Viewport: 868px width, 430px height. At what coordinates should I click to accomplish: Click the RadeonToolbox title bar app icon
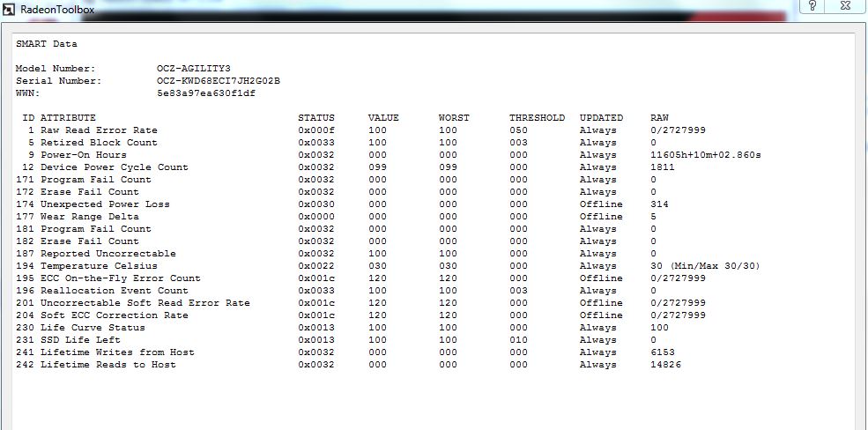(8, 10)
